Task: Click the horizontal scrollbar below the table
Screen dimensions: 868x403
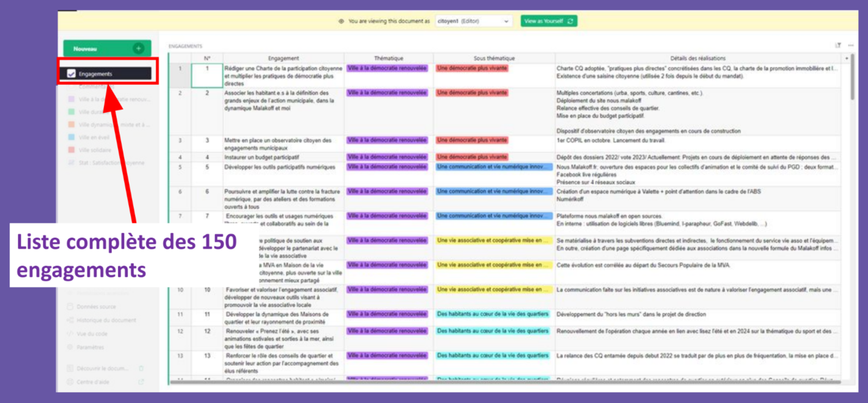Action: click(505, 382)
